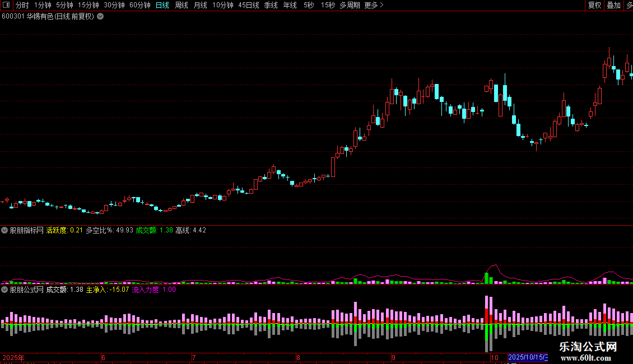This screenshot has height=364, width=633.
Task: Expand the 更多 periods menu
Action: click(x=374, y=5)
